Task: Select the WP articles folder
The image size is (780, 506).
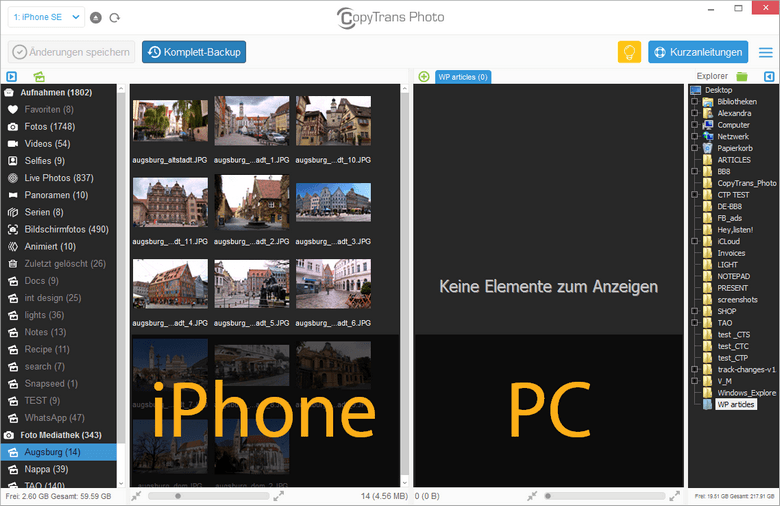Action: point(736,405)
